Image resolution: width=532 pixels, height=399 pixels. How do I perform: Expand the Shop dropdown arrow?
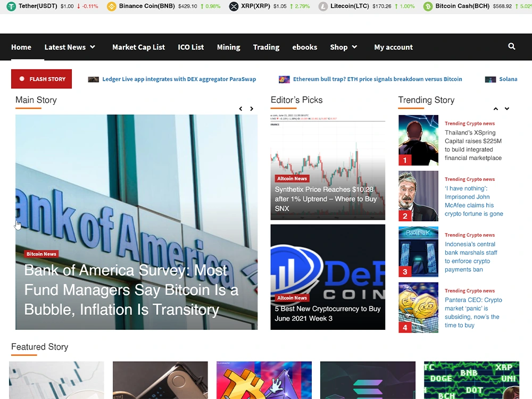[354, 47]
